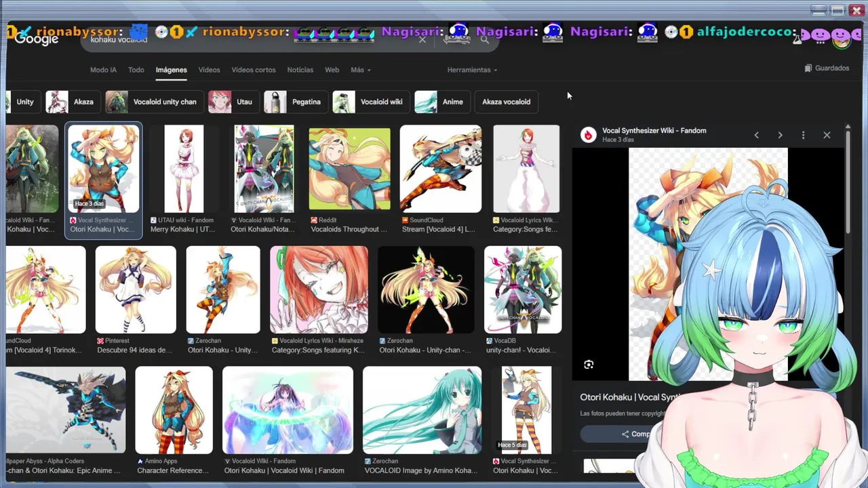
Task: Open the Pinterest Descubre 94 ideas thumbnail
Action: [x=136, y=290]
